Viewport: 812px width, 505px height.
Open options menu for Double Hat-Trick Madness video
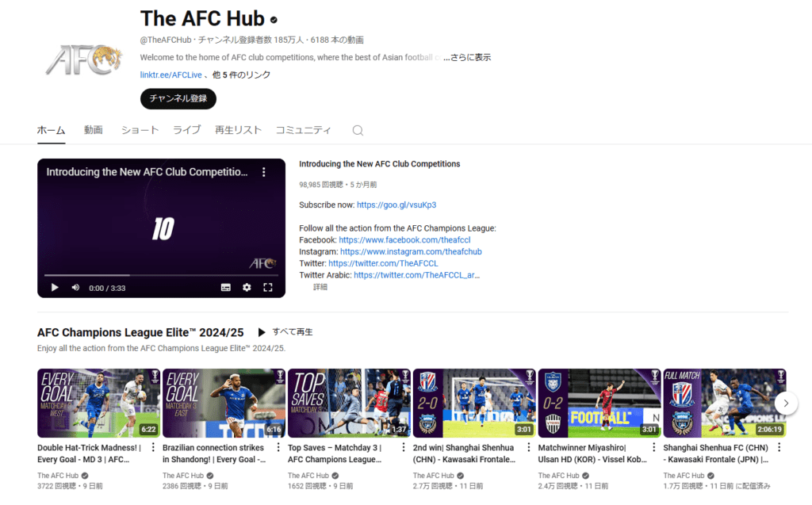click(x=153, y=448)
